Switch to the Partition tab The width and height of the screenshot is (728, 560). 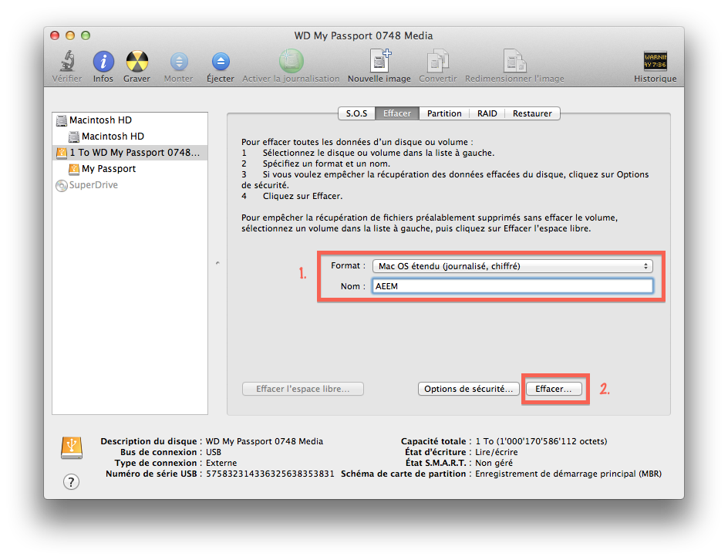pos(444,113)
